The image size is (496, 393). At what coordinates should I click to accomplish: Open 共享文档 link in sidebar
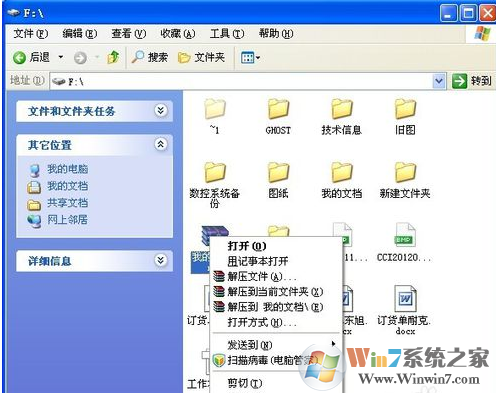coord(67,203)
